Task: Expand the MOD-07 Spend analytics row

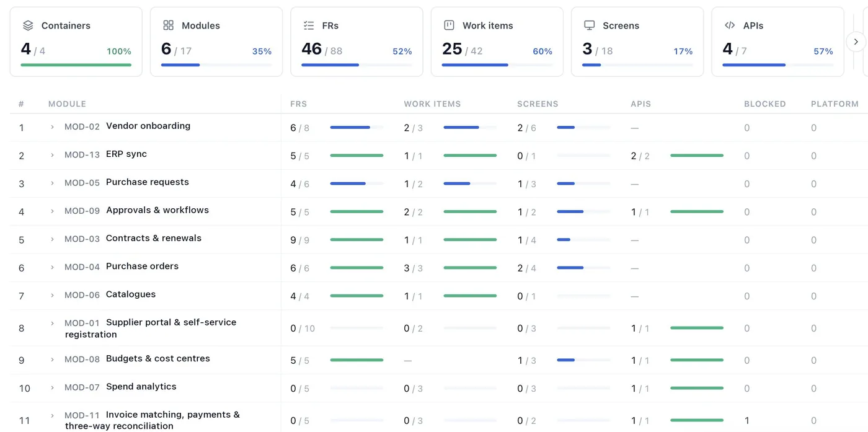Action: pos(53,387)
